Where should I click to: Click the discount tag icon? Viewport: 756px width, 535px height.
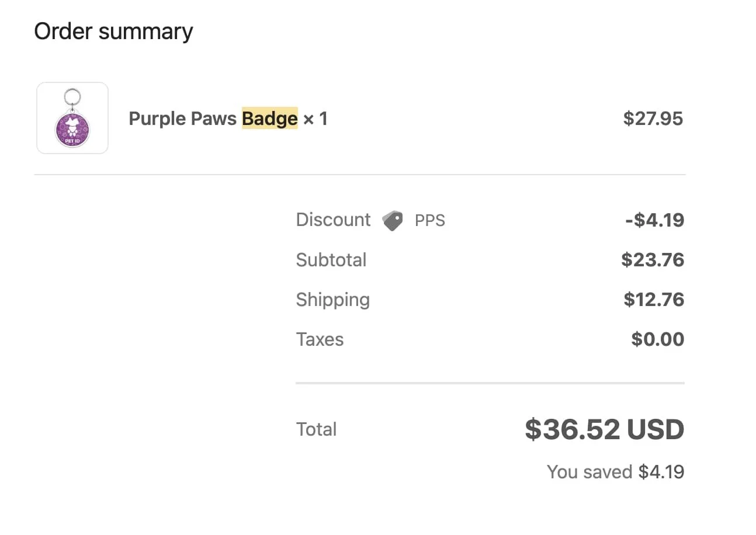(393, 221)
